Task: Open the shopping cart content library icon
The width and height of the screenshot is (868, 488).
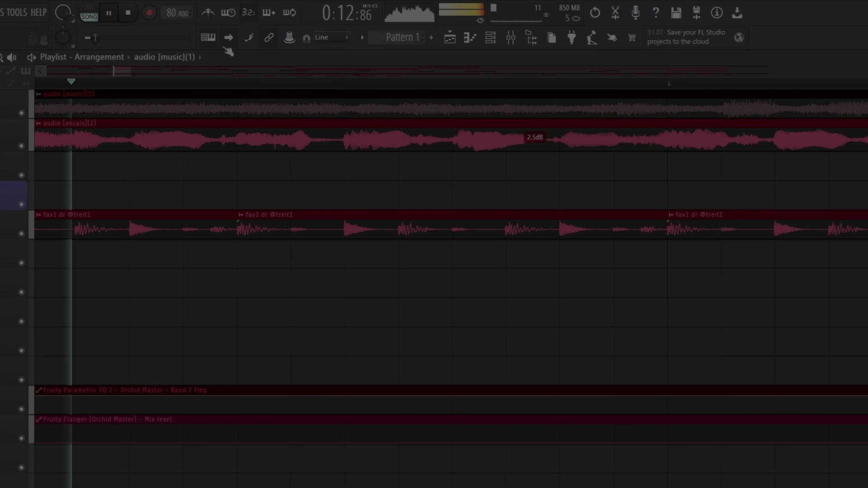Action: pyautogui.click(x=632, y=38)
